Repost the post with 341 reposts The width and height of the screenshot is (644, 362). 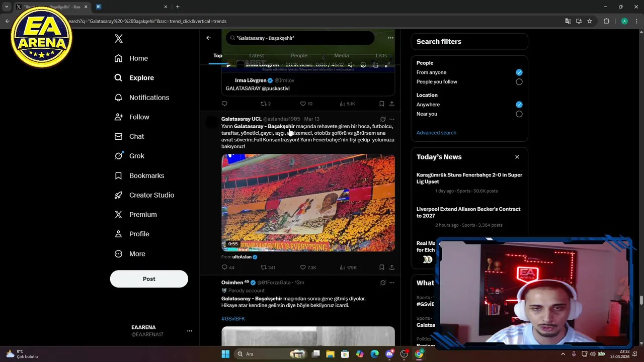[268, 267]
